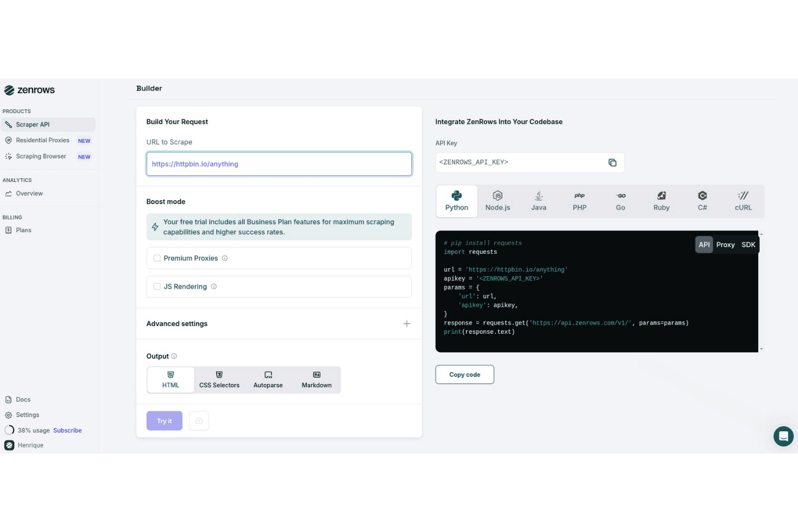Click the Copy code button
Screen dimensions: 798x532
tap(465, 375)
